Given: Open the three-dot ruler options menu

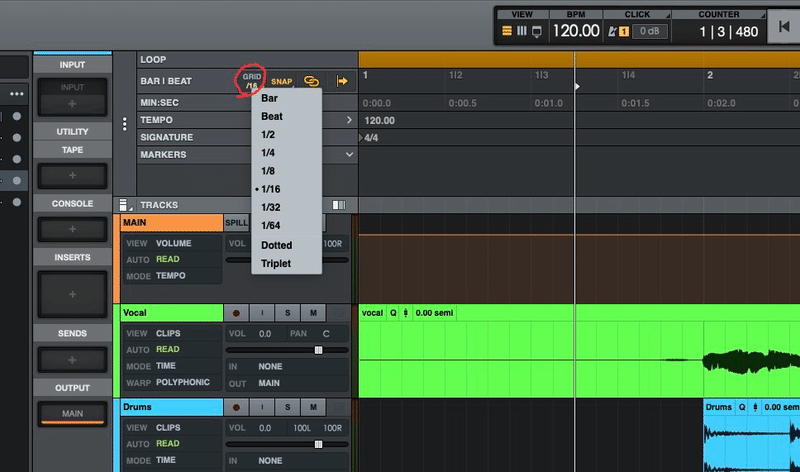Looking at the screenshot, I should point(124,124).
